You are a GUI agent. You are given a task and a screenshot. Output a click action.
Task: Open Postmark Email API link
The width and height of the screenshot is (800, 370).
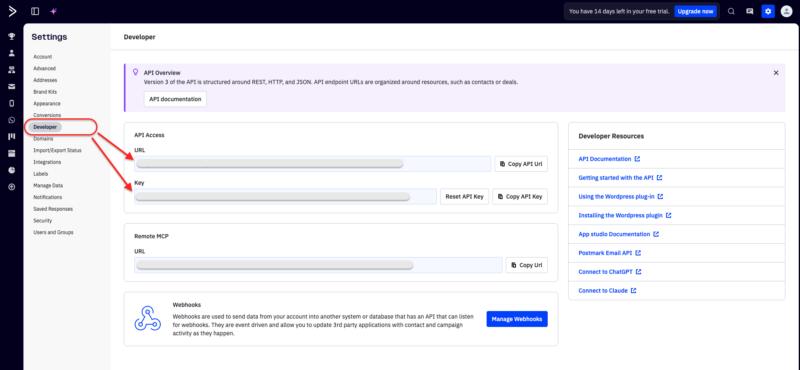610,253
